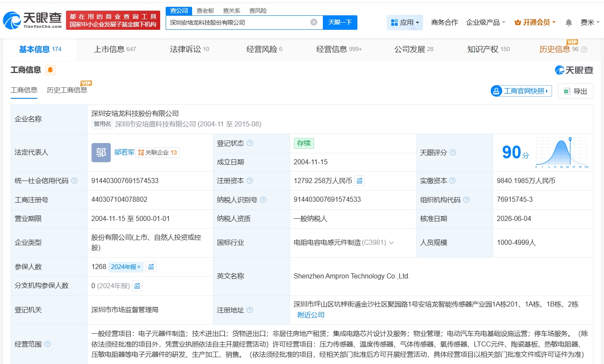This screenshot has height=364, width=604.
Task: Open the 开通会员 dropdown
Action: [x=535, y=23]
